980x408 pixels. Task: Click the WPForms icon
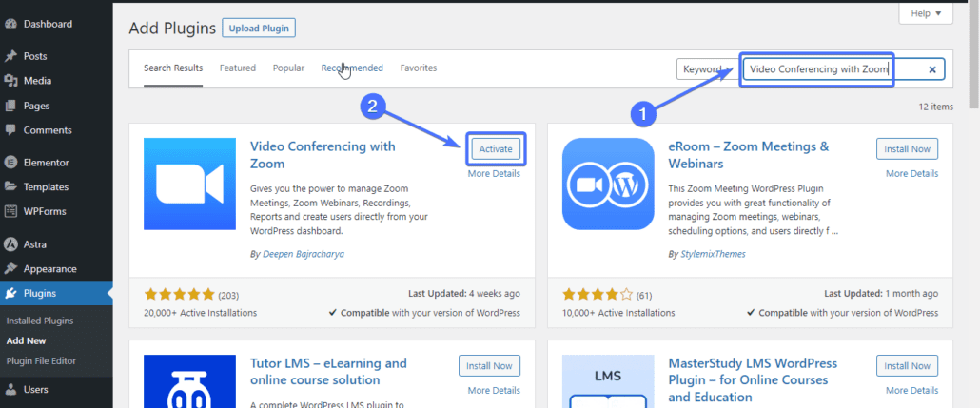10,211
